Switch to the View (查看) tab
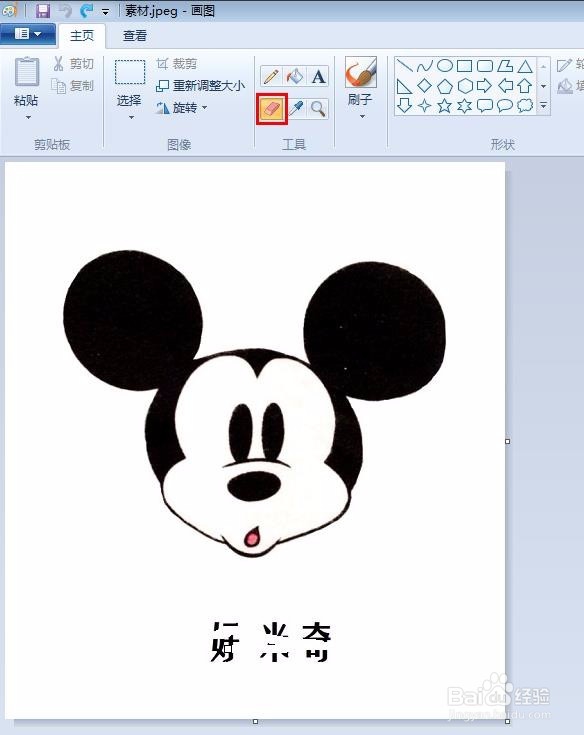The width and height of the screenshot is (584, 735). tap(135, 36)
